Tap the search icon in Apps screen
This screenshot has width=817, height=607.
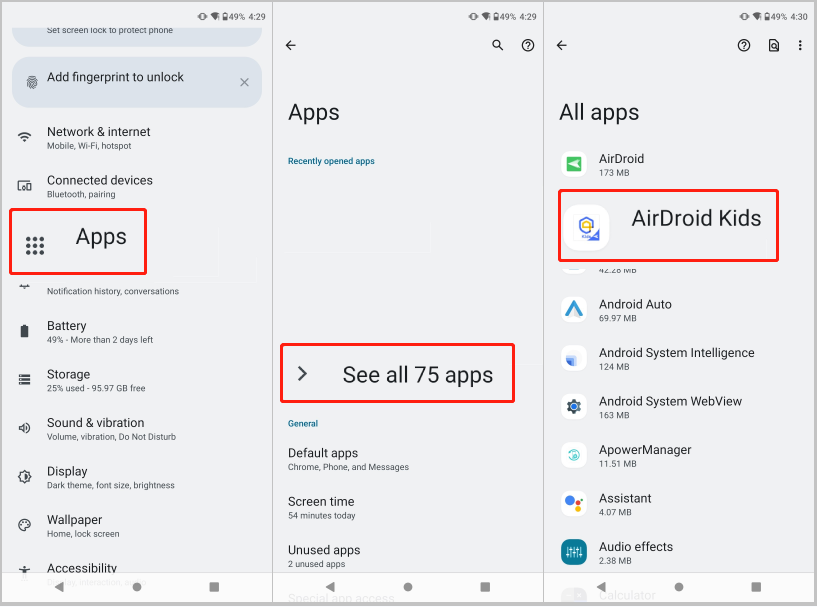point(498,46)
